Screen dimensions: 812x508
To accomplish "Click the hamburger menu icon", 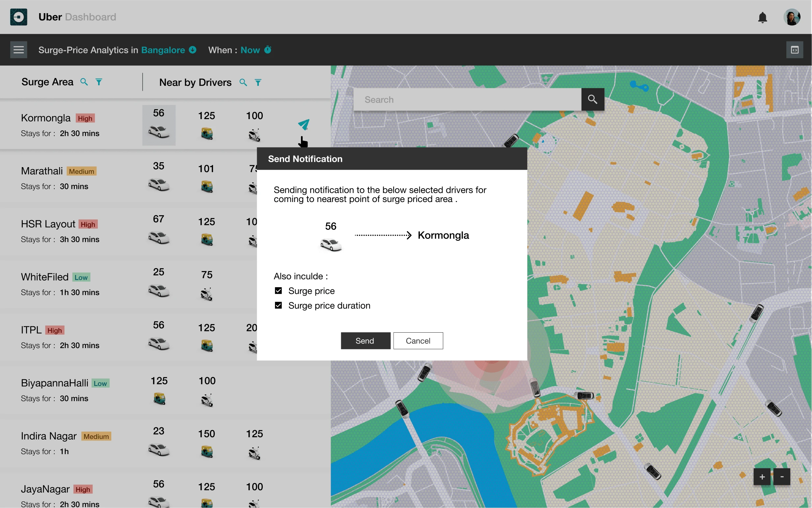I will click(18, 49).
